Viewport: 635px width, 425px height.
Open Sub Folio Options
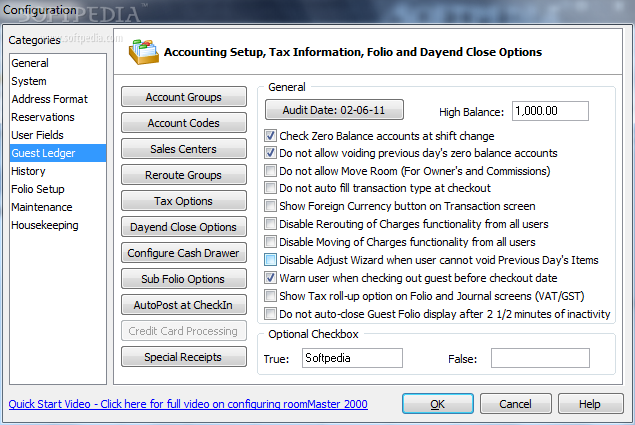click(184, 279)
